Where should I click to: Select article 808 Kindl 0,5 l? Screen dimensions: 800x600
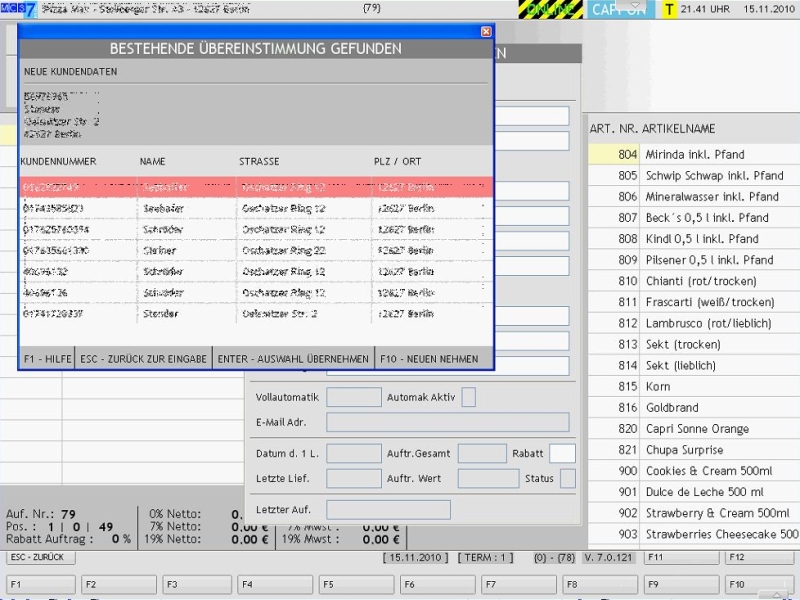point(694,239)
